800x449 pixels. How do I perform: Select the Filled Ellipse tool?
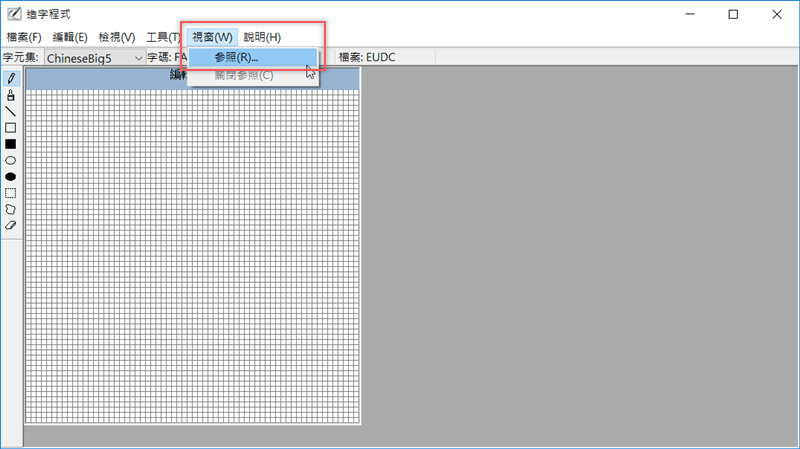(x=11, y=177)
